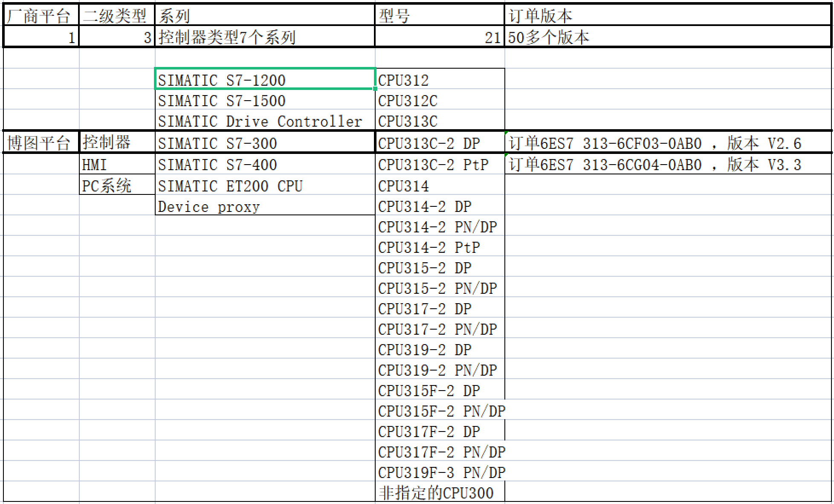Click the cell 控制器类型7个系列

click(265, 37)
